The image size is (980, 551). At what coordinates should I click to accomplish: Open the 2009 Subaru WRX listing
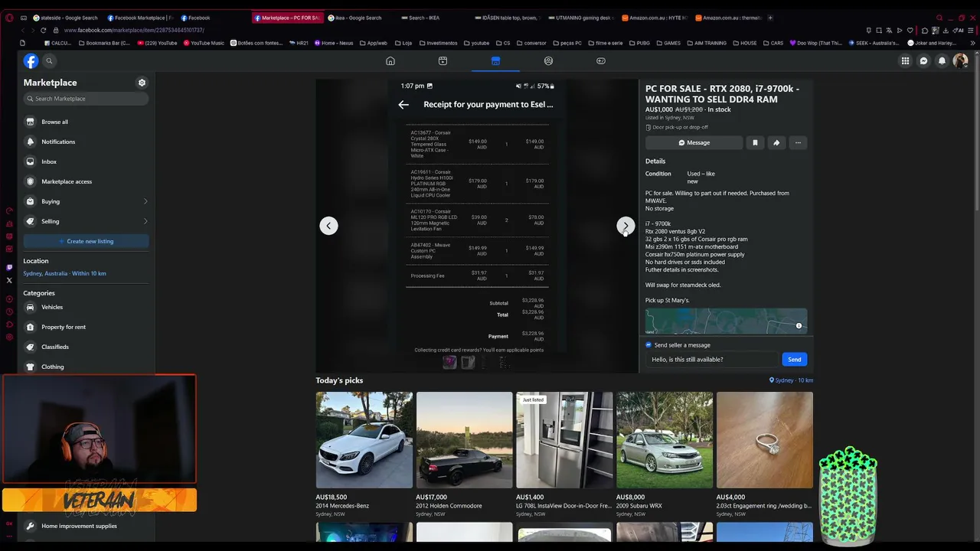pos(665,454)
